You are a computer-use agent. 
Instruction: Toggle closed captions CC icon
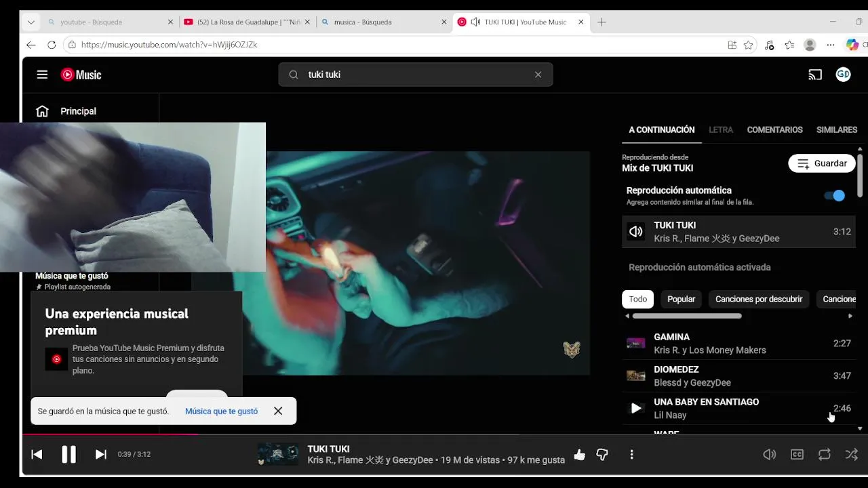[x=797, y=455]
